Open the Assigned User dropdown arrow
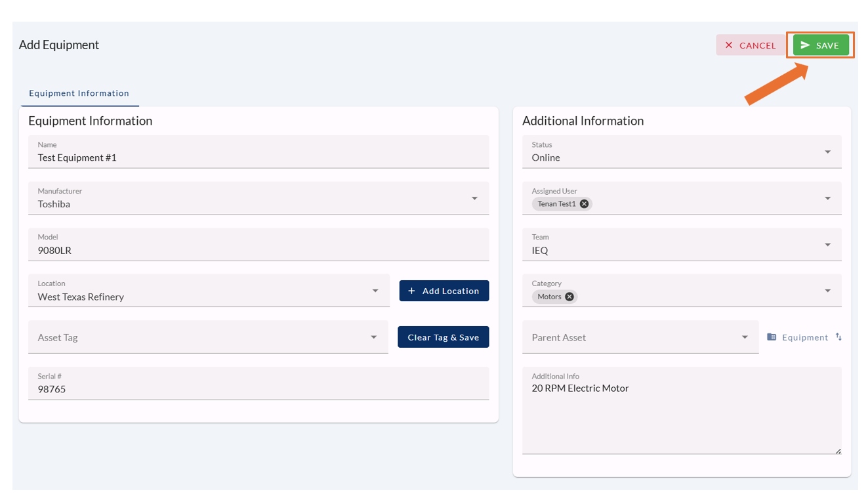Image resolution: width=868 pixels, height=502 pixels. pos(827,198)
